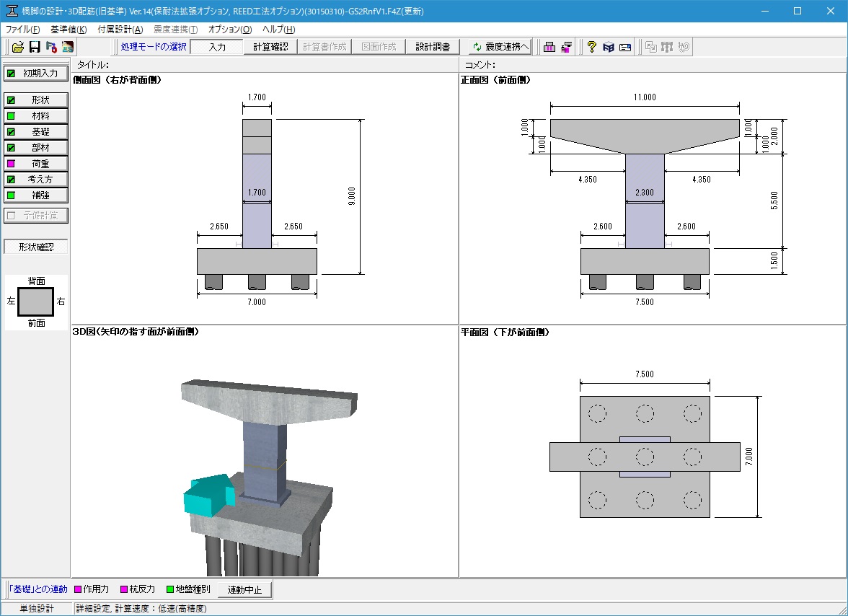Open the 荷重 input section

(35, 164)
